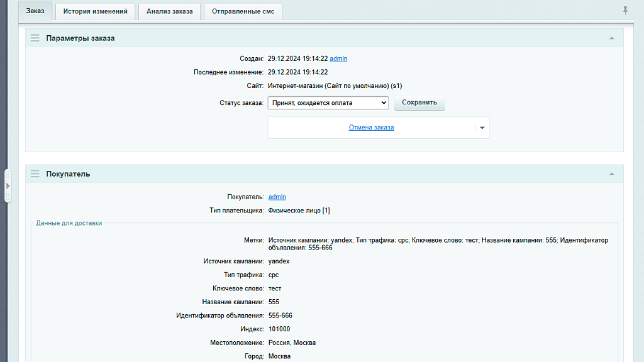Image resolution: width=644 pixels, height=362 pixels.
Task: Click the yandex campaign source value
Action: pos(279,261)
